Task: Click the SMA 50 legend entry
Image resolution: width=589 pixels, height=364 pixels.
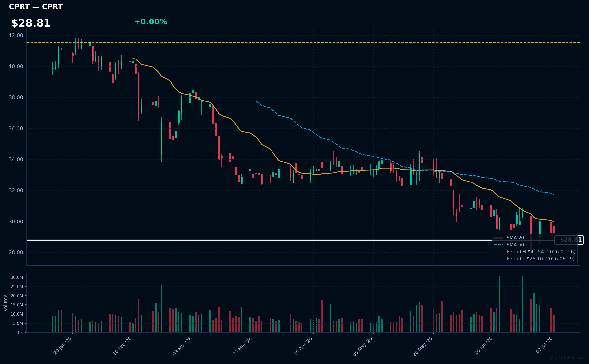Action: point(515,245)
